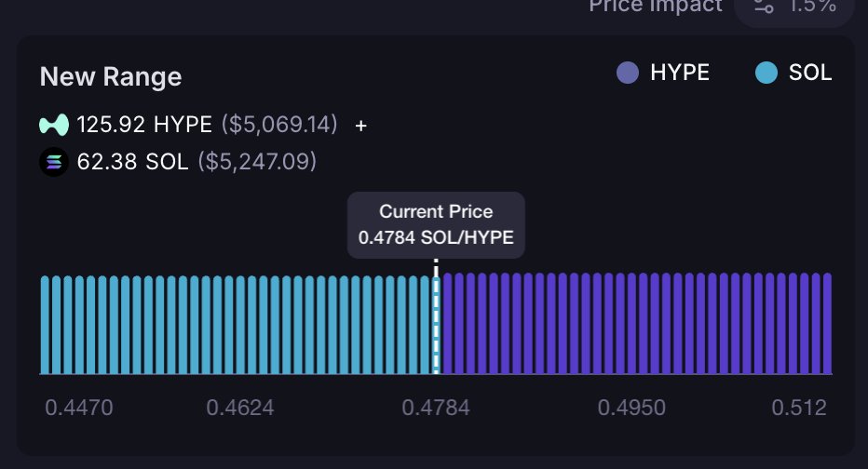Click the rightmost purple HYPE liquidity bar
Image resolution: width=868 pixels, height=469 pixels.
click(827, 324)
